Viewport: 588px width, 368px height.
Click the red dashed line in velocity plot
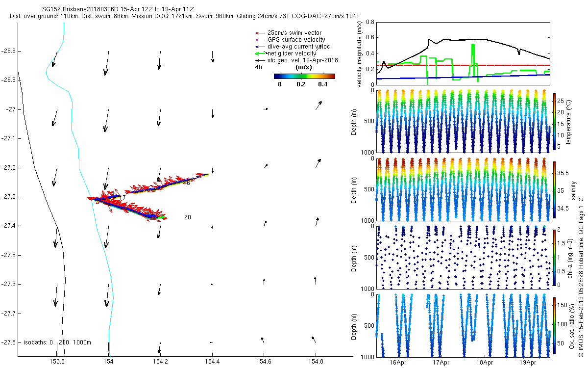[490, 65]
